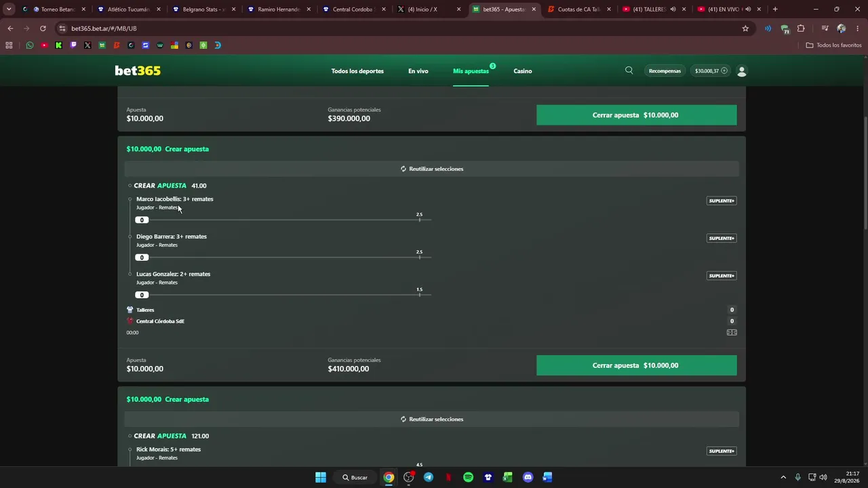
Task: Click Reutilizar selecciones in the 121.00 bet
Action: coord(432,419)
